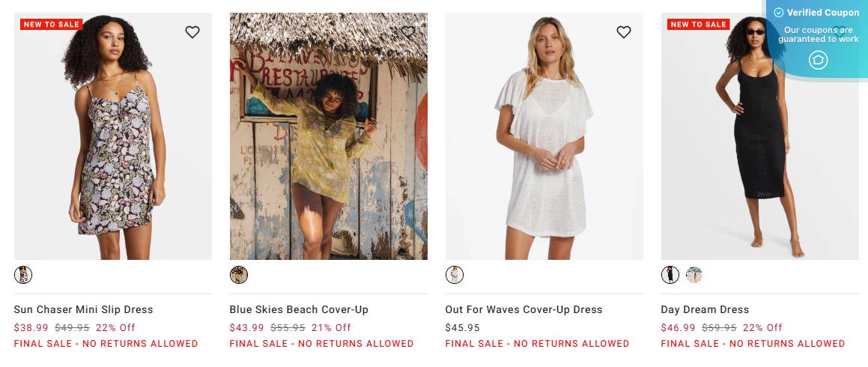Pick the black swatch for Day Dream Dress

(670, 275)
